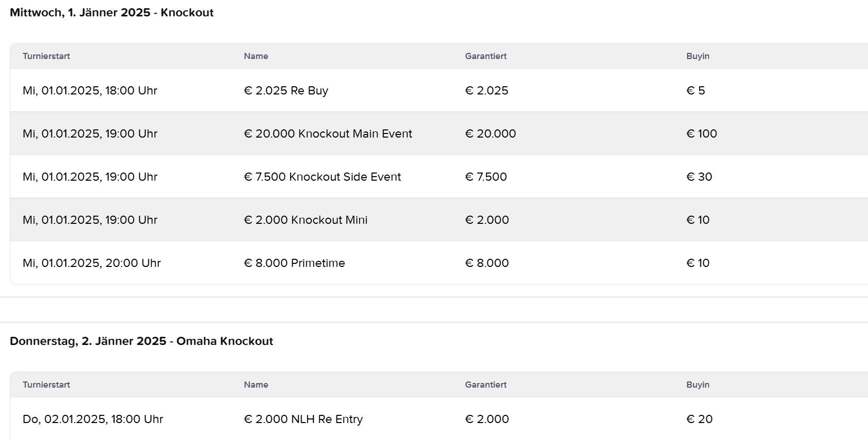Select € 20.000 Knockout Main Event row
Viewport: 868px width, 440px height.
point(328,133)
